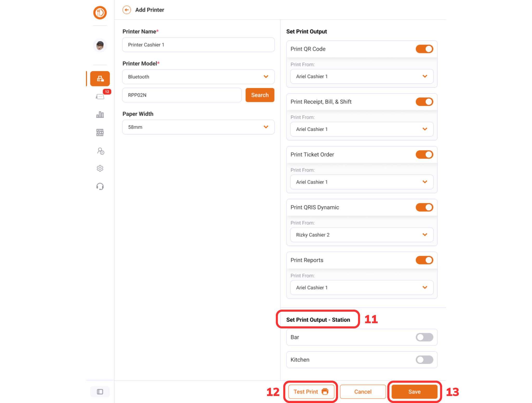Open the Printer Model Bluetooth dropdown
The width and height of the screenshot is (532, 403).
(x=198, y=77)
